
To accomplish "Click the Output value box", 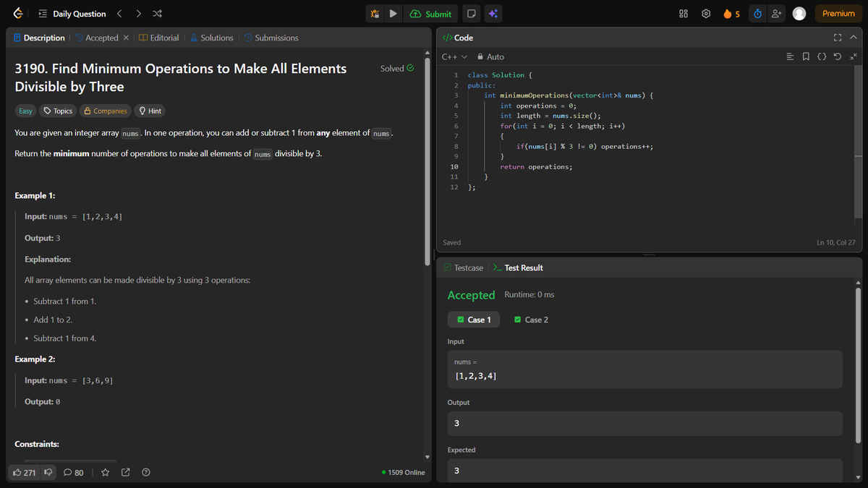I will (645, 424).
